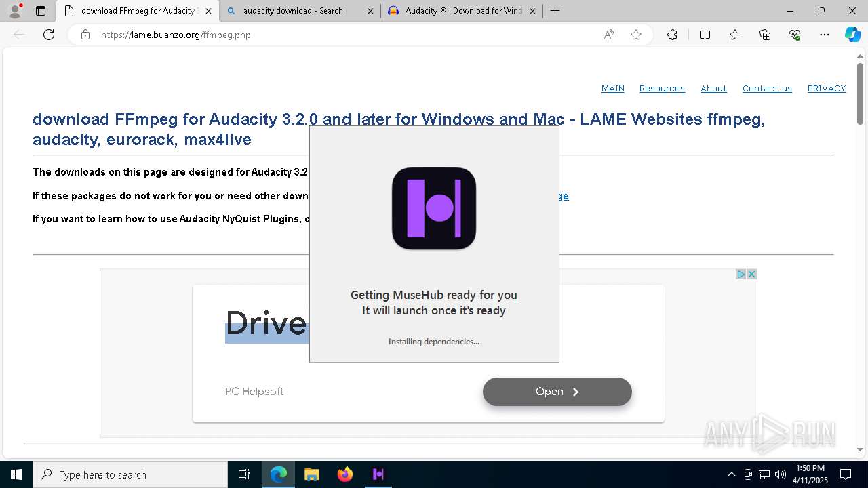Click the MuseHub logo in installer

click(x=434, y=208)
